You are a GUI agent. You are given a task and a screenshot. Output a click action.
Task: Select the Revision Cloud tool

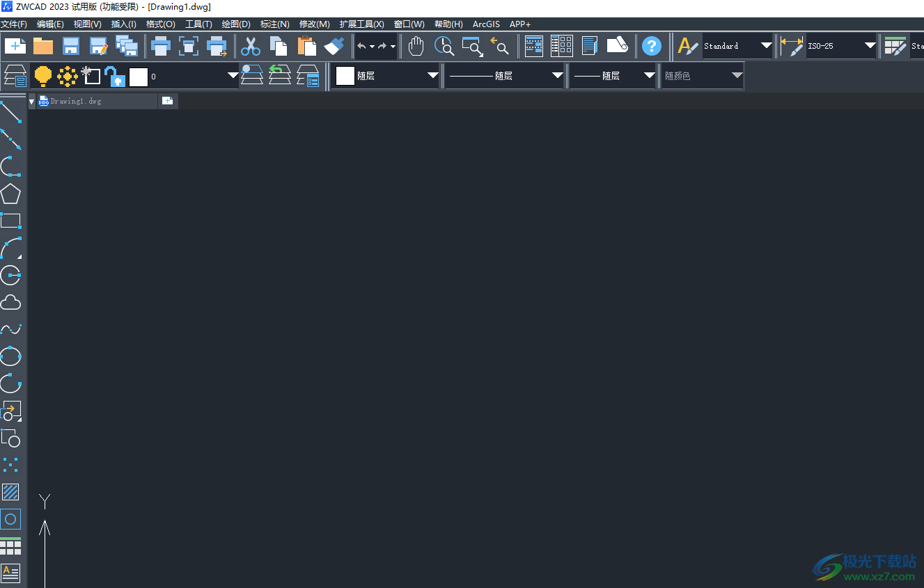click(10, 302)
